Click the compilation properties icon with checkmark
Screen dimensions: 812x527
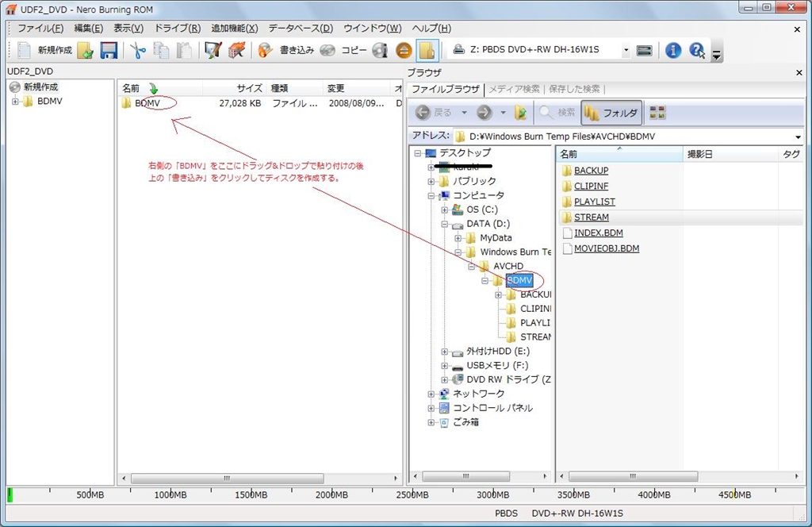pyautogui.click(x=213, y=50)
